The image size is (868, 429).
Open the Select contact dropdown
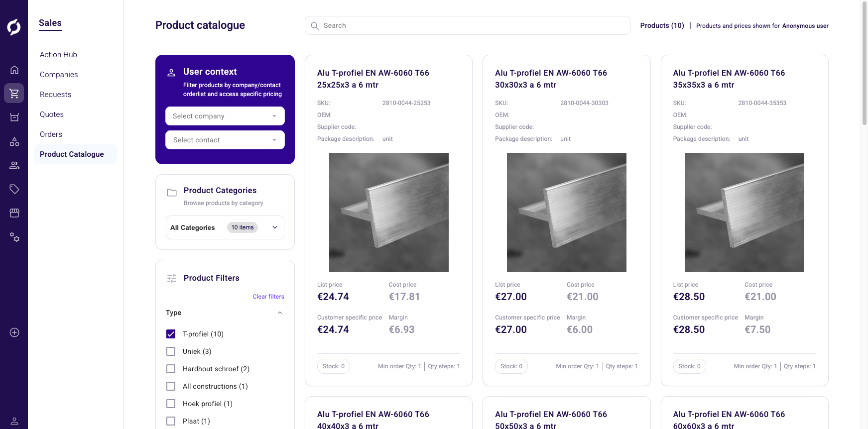pyautogui.click(x=225, y=140)
